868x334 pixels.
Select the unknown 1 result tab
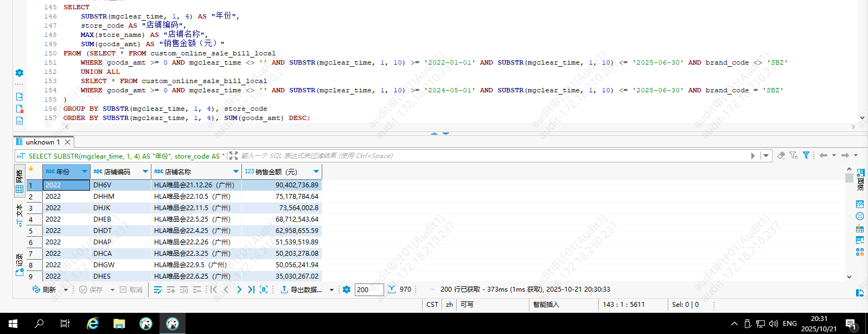point(42,142)
